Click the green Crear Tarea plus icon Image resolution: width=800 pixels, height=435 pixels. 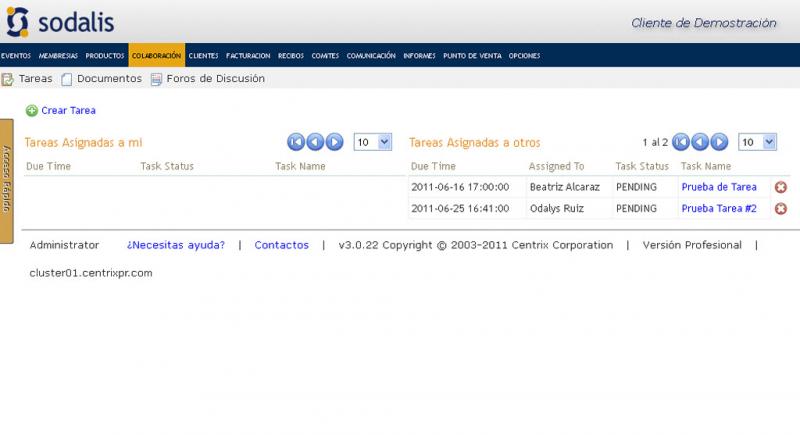(31, 111)
